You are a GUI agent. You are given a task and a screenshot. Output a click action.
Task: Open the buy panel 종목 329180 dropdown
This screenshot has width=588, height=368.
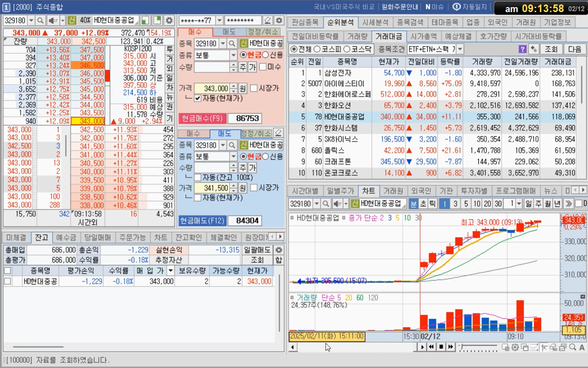pos(222,44)
